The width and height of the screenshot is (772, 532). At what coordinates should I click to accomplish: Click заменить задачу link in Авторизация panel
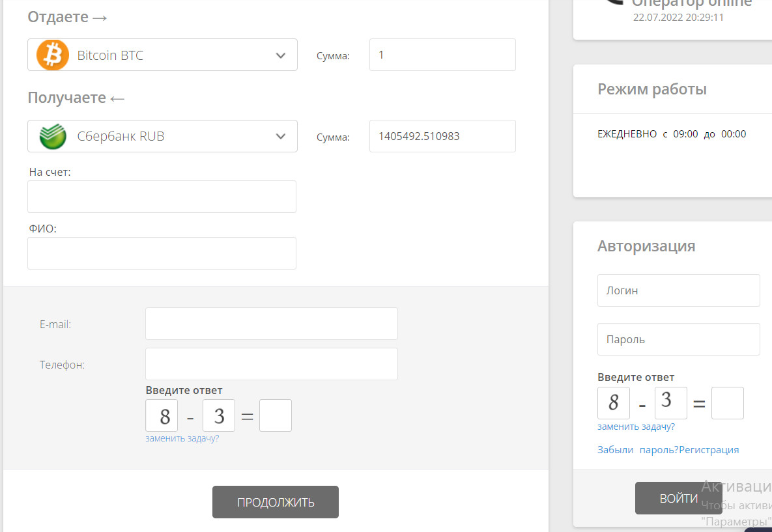point(636,427)
